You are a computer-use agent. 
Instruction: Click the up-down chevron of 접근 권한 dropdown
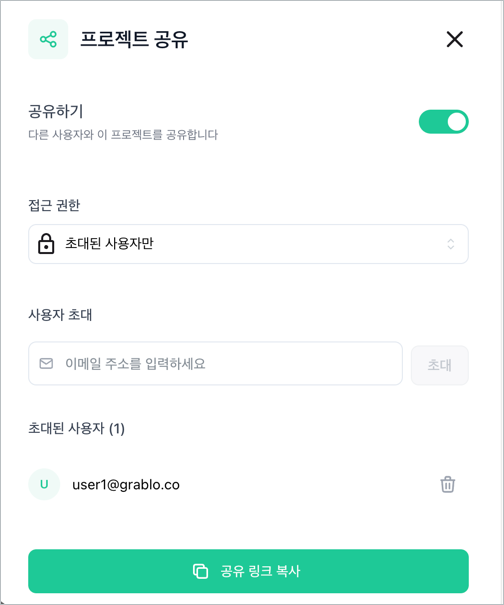[x=450, y=244]
